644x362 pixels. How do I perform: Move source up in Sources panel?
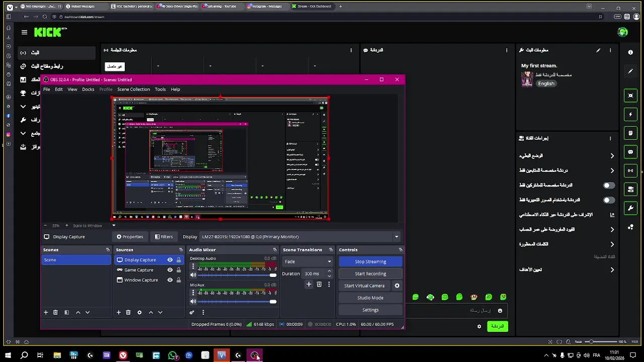pos(151,312)
